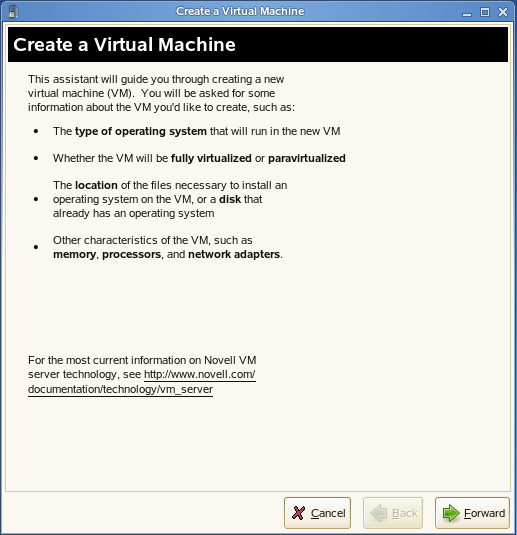Click the Forward button
The height and width of the screenshot is (535, 517).
[x=472, y=513]
